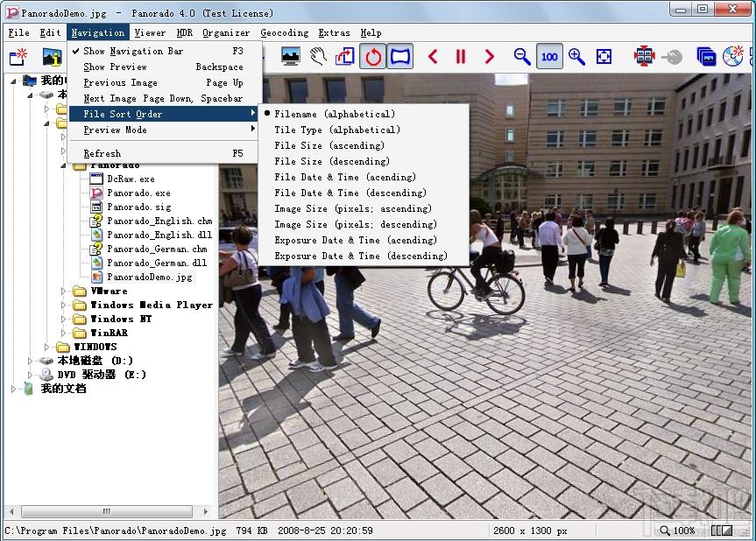Pause slideshow with red pause icon
Image resolution: width=756 pixels, height=541 pixels.
(x=461, y=57)
